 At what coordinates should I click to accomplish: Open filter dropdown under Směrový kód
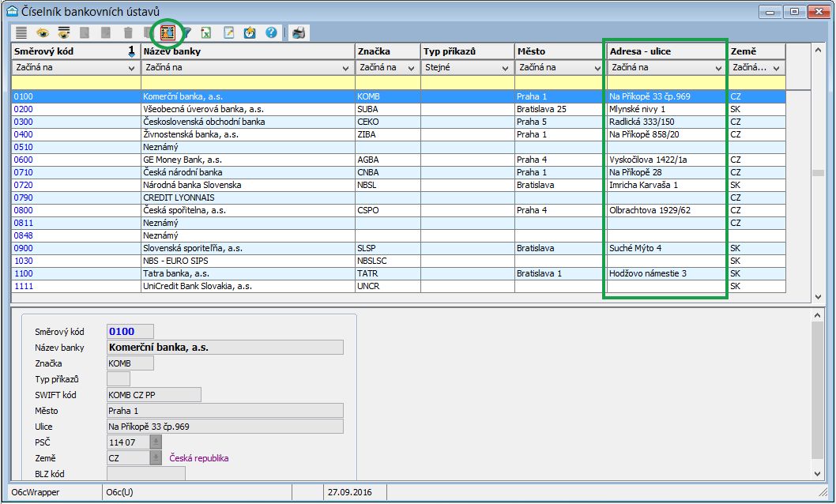pyautogui.click(x=132, y=69)
